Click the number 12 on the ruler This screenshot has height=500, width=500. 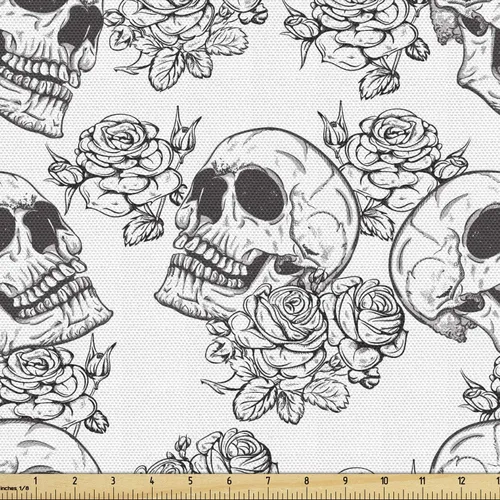click(x=462, y=480)
